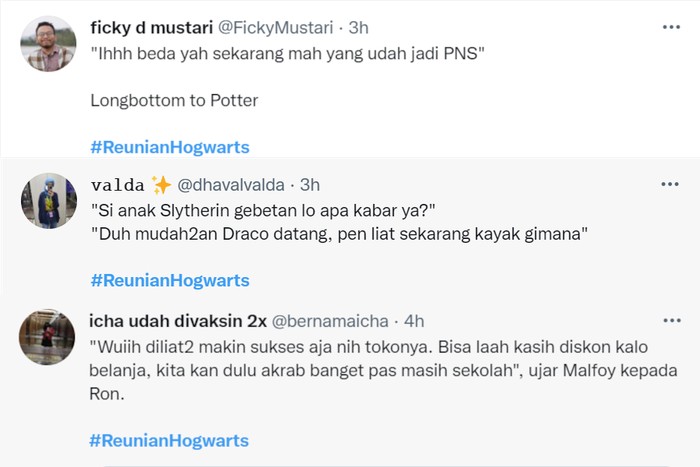This screenshot has height=467, width=700.
Task: Visit the @dhavalvalda handle
Action: coord(235,184)
